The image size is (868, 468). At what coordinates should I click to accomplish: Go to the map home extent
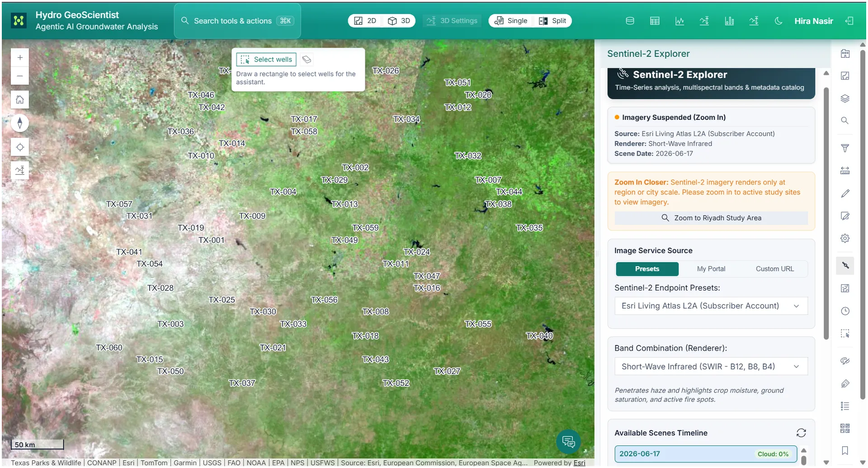(x=20, y=99)
